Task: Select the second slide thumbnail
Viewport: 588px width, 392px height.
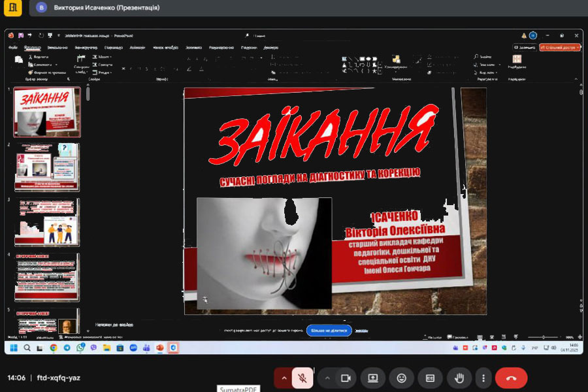Action: (x=47, y=167)
